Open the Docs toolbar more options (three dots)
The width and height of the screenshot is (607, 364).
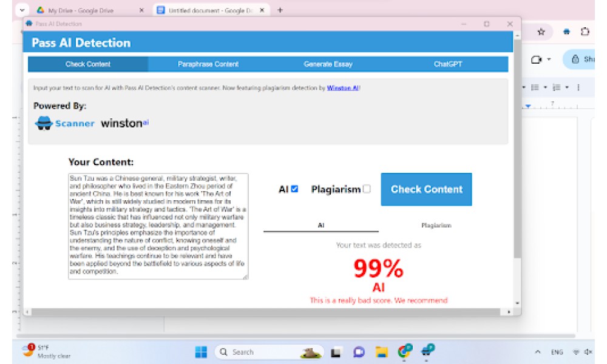[x=578, y=87]
